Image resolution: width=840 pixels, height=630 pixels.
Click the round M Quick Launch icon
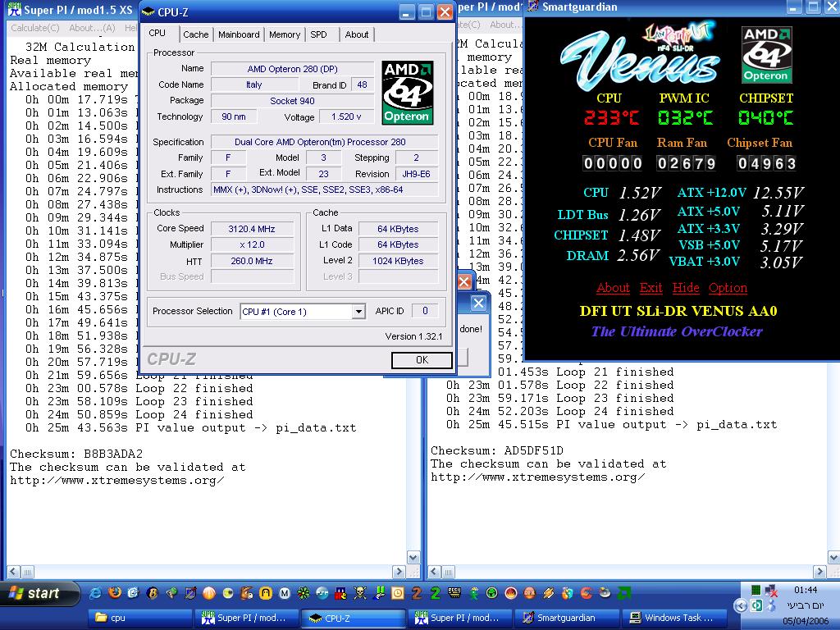pos(285,593)
